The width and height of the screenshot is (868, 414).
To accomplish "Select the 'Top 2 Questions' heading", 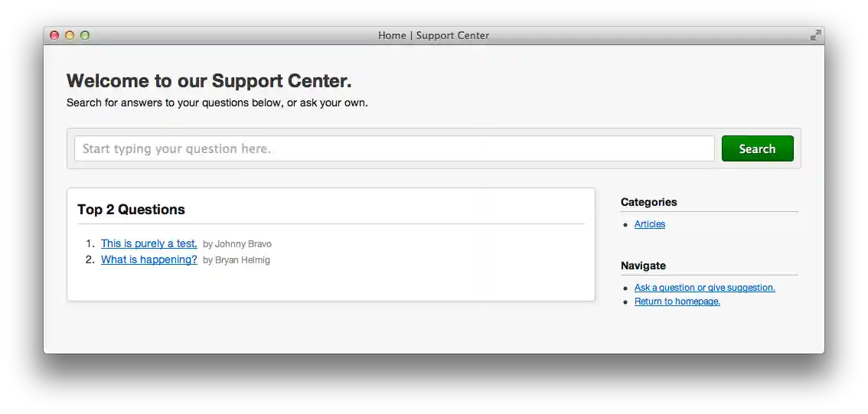I will (x=131, y=210).
